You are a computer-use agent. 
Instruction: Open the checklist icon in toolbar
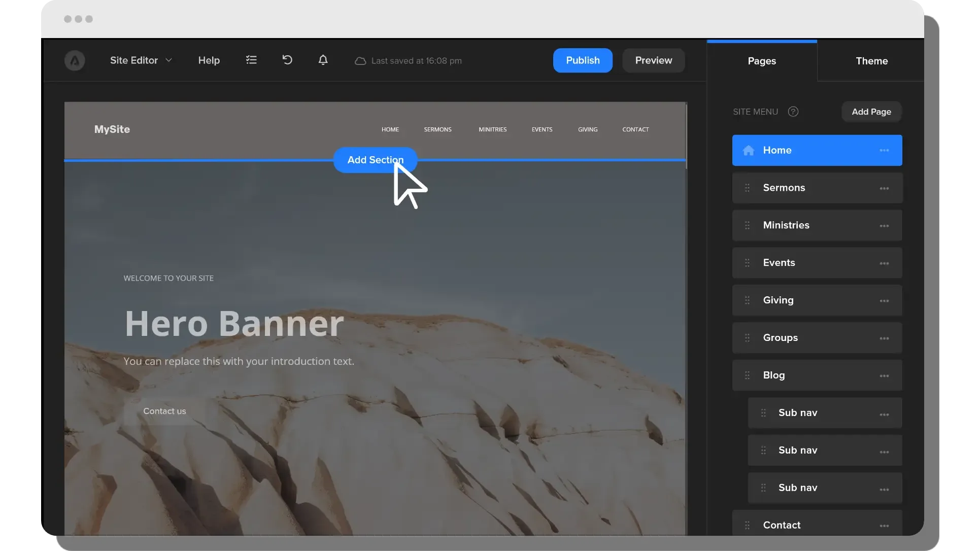pos(251,60)
